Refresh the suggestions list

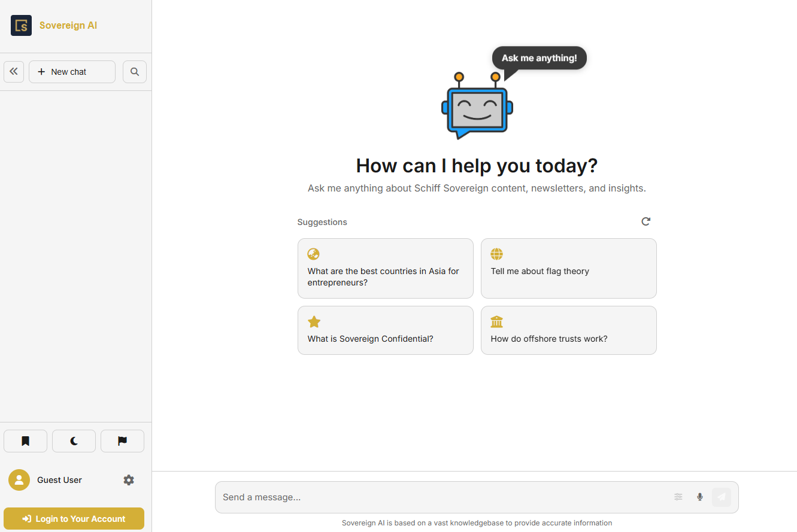pos(646,221)
